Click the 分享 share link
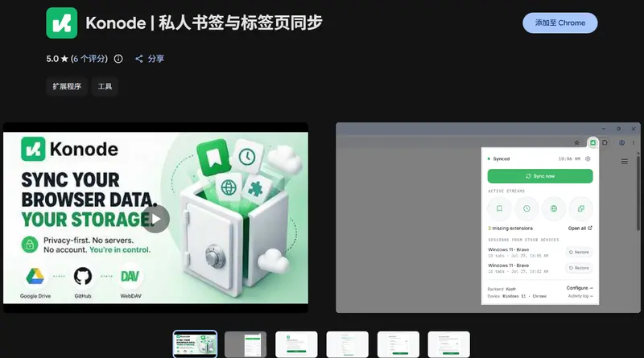The width and height of the screenshot is (644, 358). point(150,59)
